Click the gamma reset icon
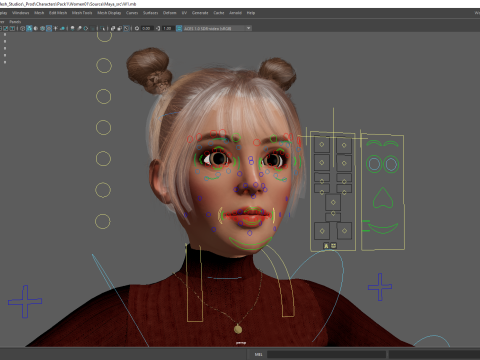This screenshot has width=480, height=360. [158, 28]
